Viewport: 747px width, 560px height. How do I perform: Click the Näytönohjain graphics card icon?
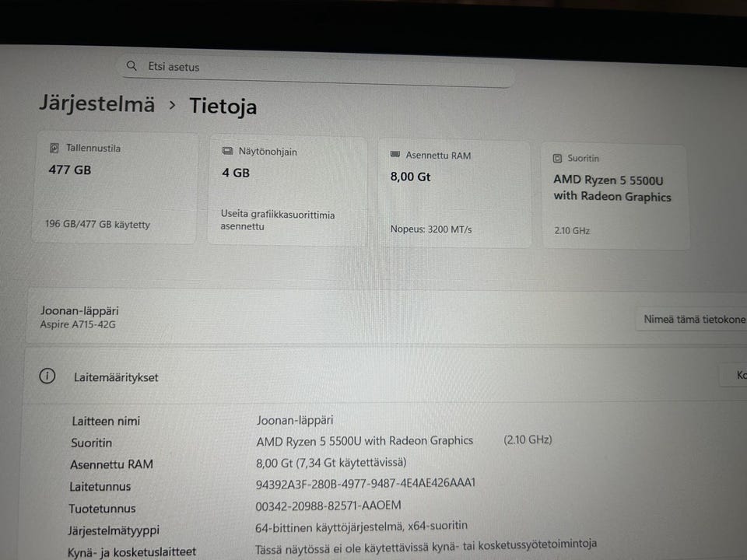[x=228, y=151]
